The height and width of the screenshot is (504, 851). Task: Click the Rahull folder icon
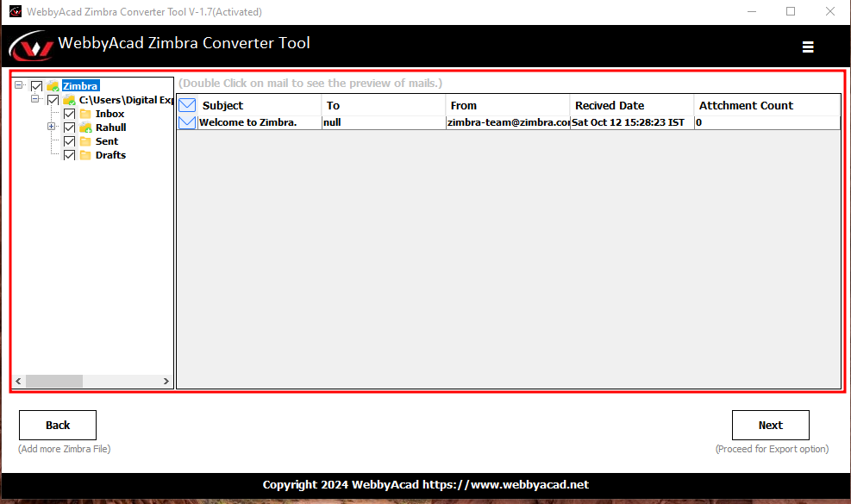[85, 128]
